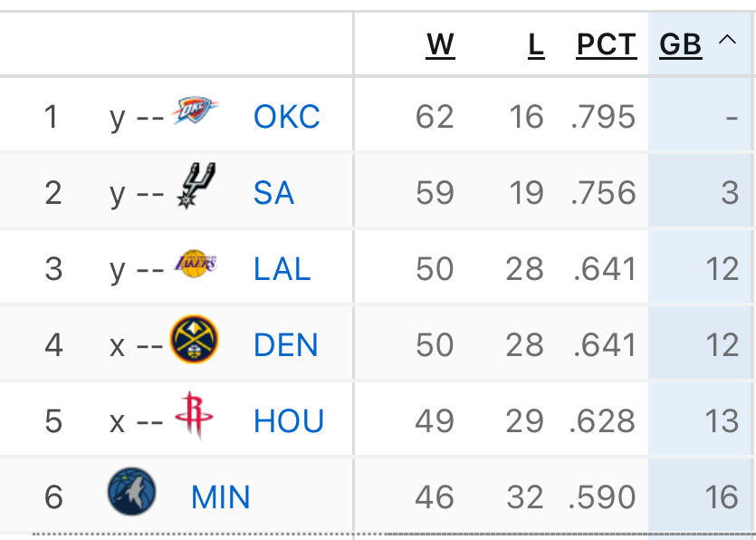The image size is (756, 540).
Task: Visit the HOU team page
Action: (x=288, y=421)
